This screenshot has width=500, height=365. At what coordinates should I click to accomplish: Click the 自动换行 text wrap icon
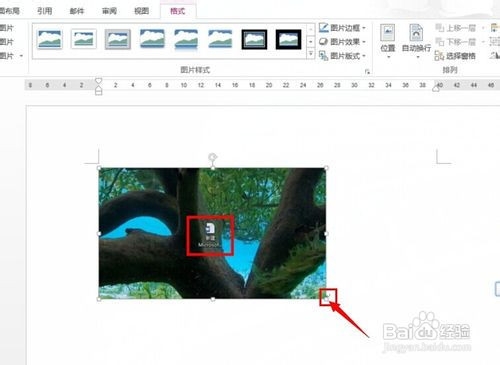(416, 33)
